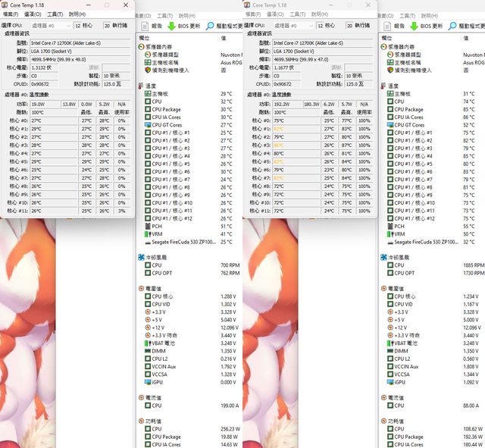Image resolution: width=485 pixels, height=448 pixels.
Task: Click the 驅動程式更新 magnifier icon in left window
Action: pyautogui.click(x=208, y=25)
